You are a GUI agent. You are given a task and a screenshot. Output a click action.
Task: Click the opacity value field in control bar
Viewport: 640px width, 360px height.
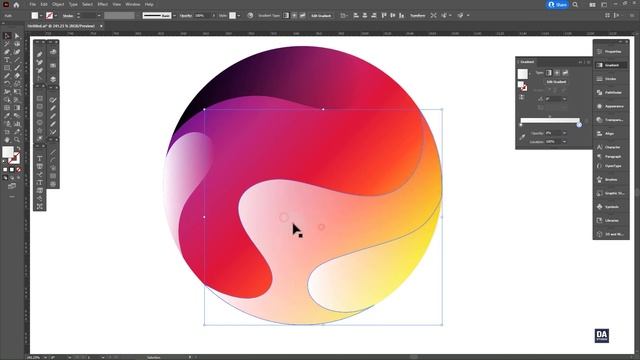click(202, 16)
